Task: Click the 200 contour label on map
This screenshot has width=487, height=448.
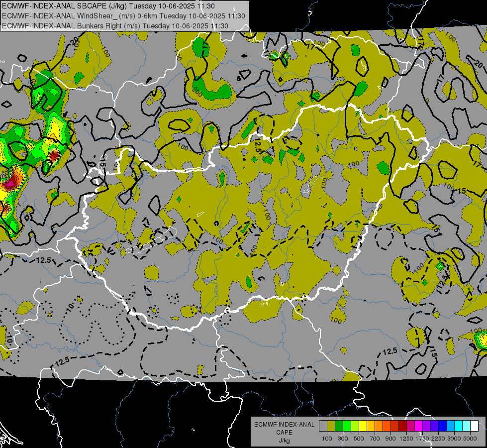Action: (197, 92)
